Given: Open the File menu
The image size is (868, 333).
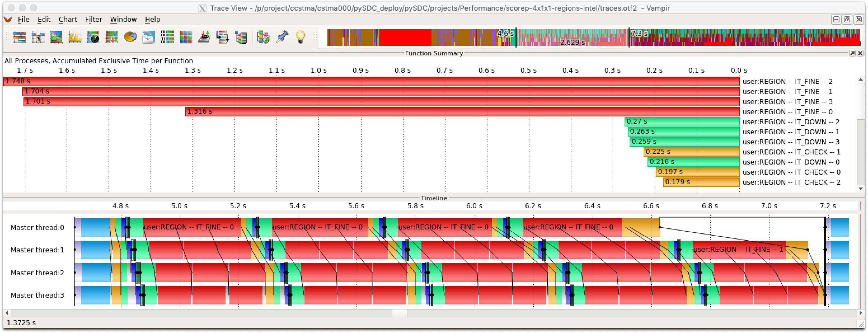Looking at the screenshot, I should pyautogui.click(x=24, y=20).
